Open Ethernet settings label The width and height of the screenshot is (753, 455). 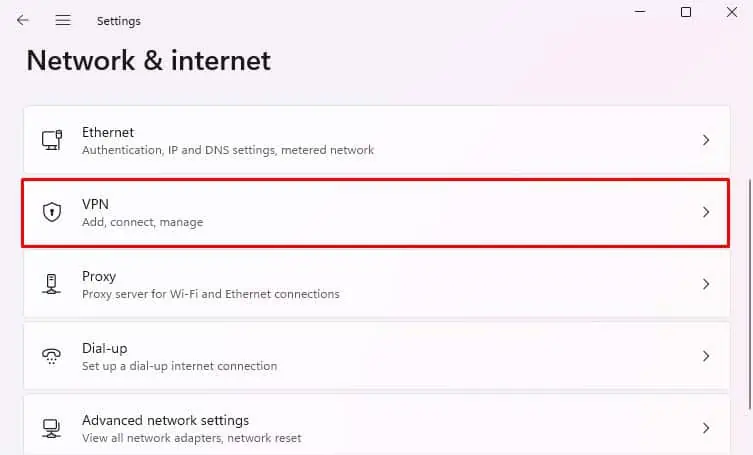[x=108, y=132]
